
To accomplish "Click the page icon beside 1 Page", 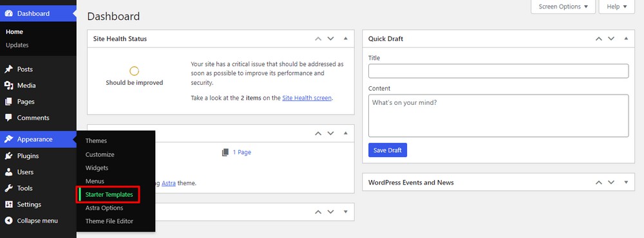I will pyautogui.click(x=225, y=152).
